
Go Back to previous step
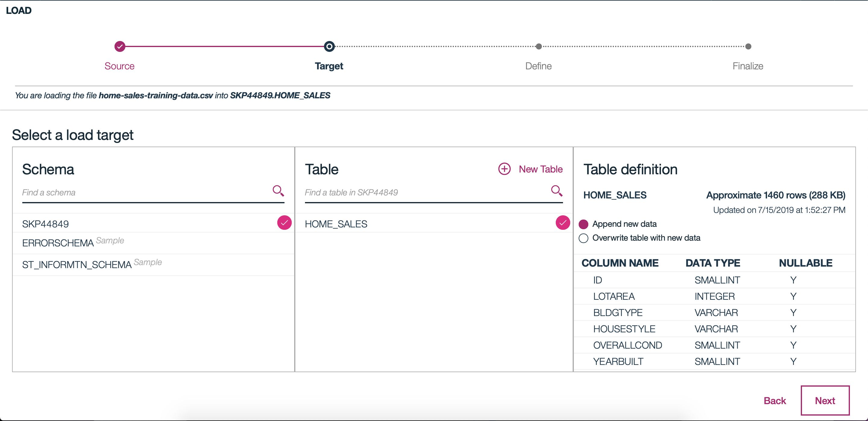pos(774,401)
